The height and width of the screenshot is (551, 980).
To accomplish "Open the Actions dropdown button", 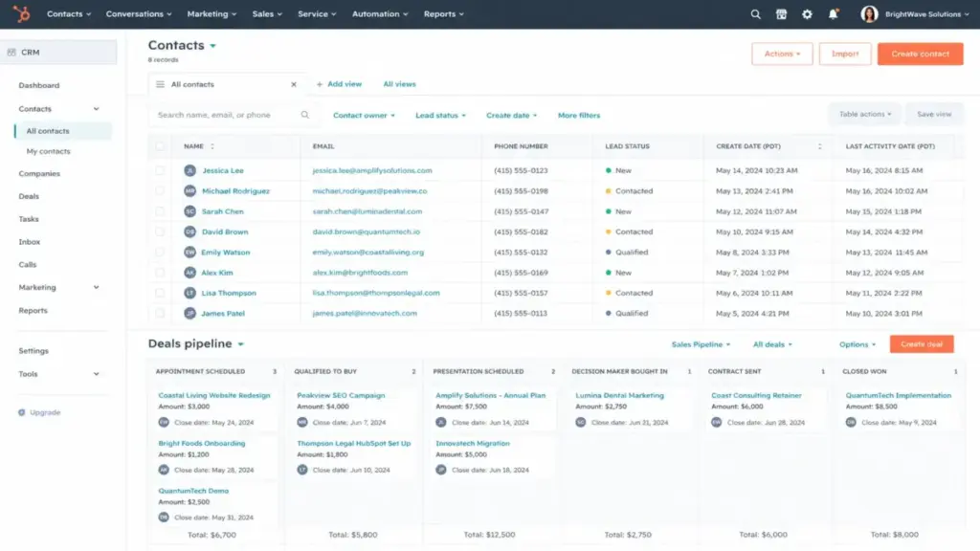I will pos(782,54).
